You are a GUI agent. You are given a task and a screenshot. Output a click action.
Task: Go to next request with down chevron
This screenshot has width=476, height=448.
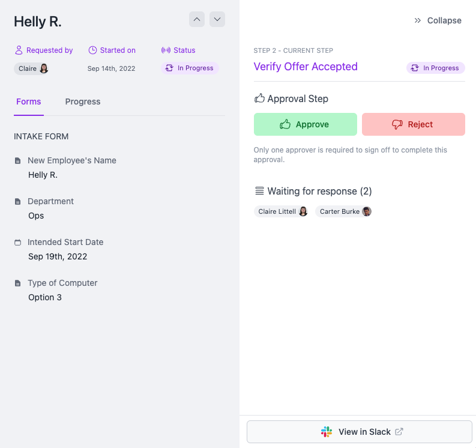(217, 19)
